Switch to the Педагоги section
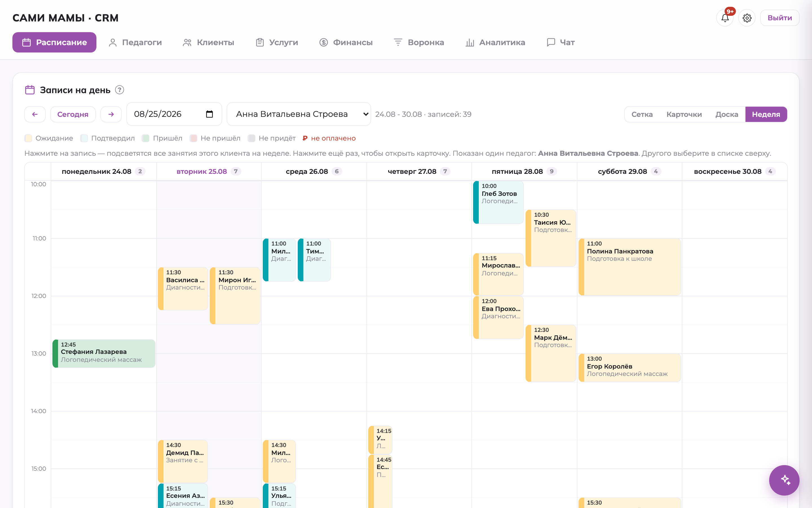Image resolution: width=812 pixels, height=508 pixels. 135,42
